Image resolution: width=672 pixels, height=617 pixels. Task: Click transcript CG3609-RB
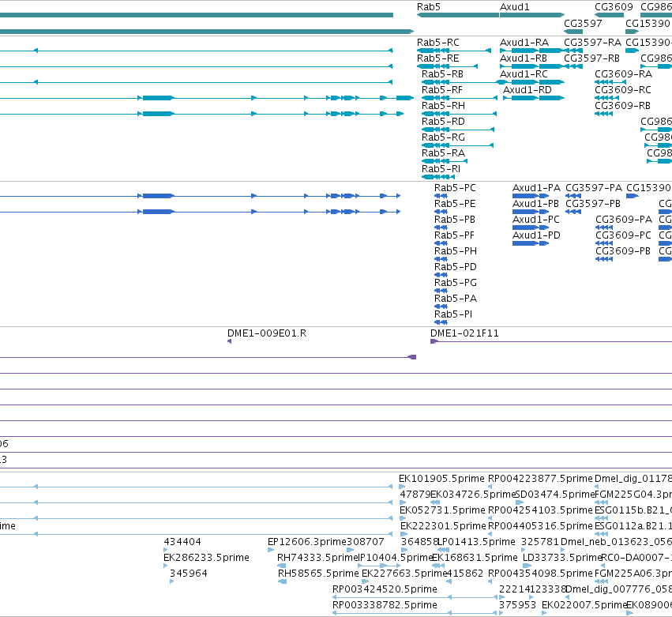coord(623,106)
